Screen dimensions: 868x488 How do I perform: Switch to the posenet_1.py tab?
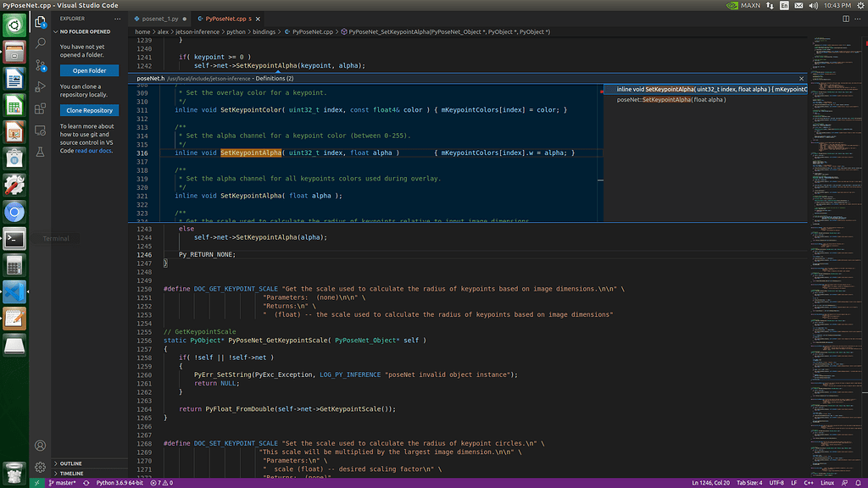point(161,18)
